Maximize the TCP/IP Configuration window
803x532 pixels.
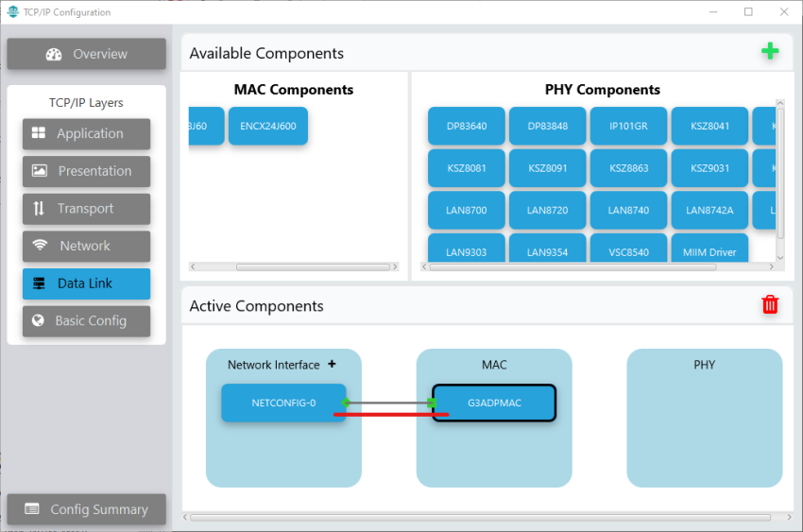tap(748, 11)
